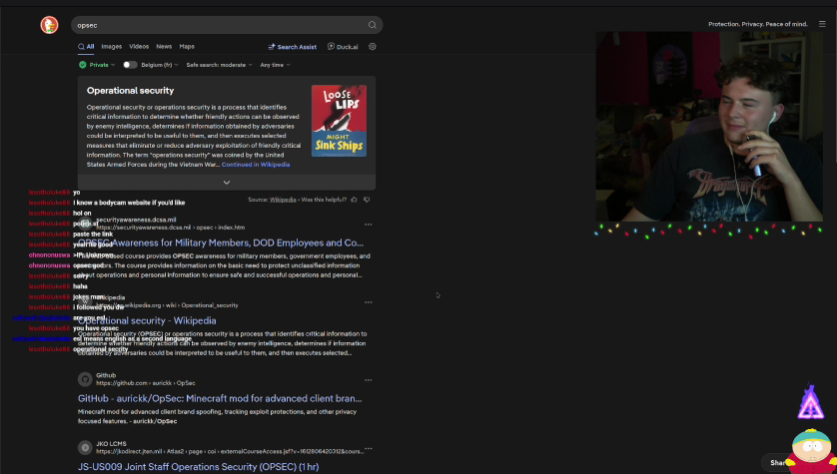Open the Any time filter dropdown
Screen dimensions: 837x474
click(275, 65)
